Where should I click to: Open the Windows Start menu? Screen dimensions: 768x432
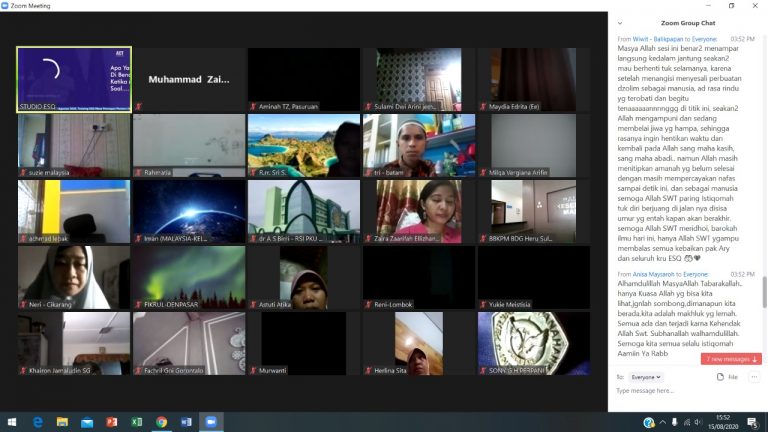click(12, 422)
